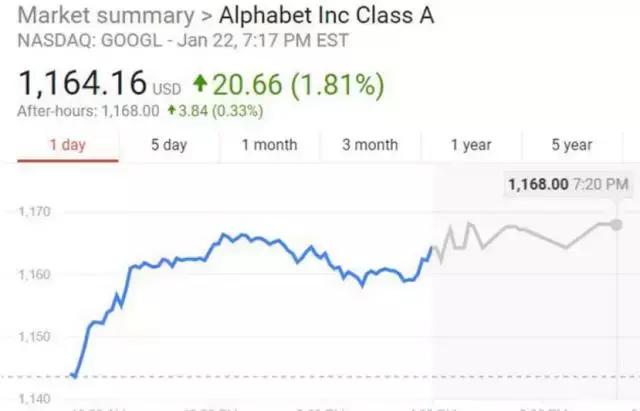
Task: Click the 1,168.00 7:20 PM tooltip
Action: point(568,184)
